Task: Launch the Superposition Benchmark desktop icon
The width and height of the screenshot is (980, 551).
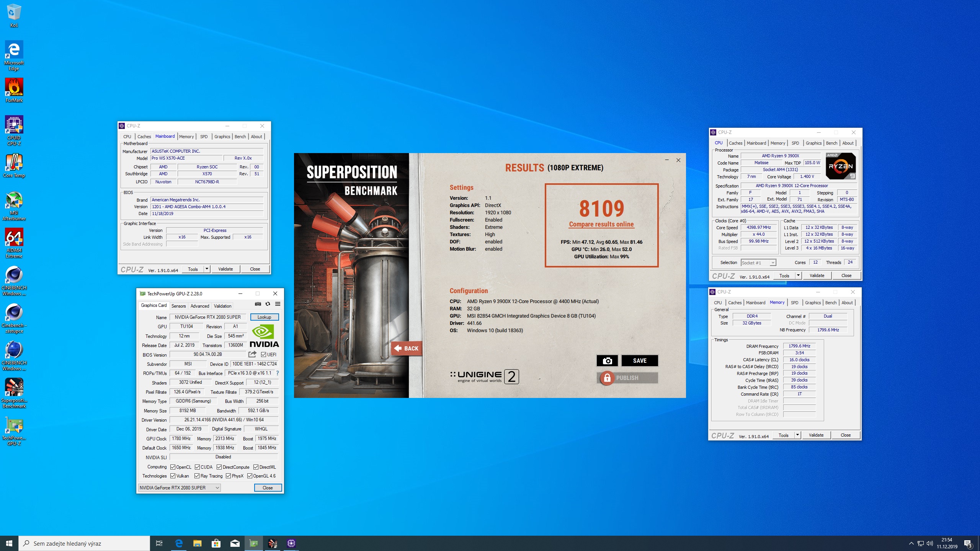Action: [x=14, y=393]
